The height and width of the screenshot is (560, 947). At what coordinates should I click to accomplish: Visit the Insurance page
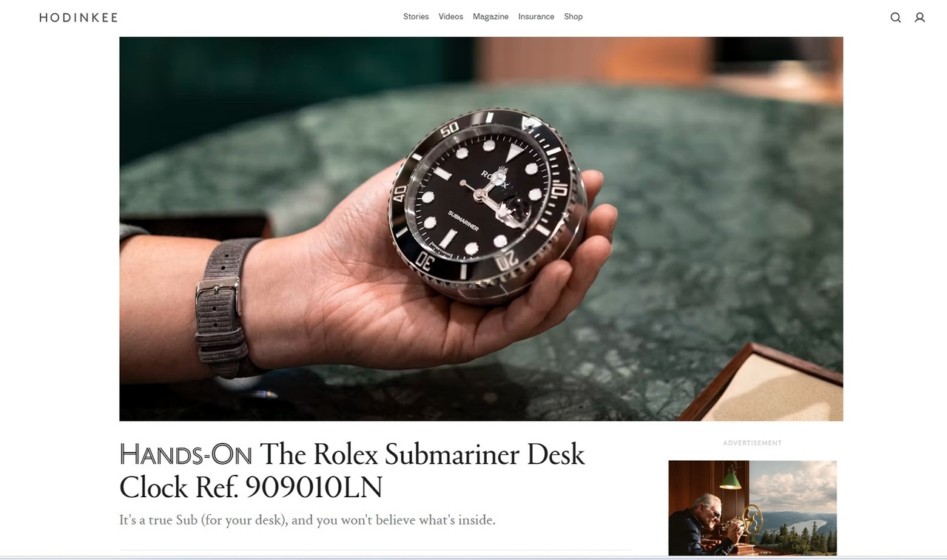tap(536, 16)
